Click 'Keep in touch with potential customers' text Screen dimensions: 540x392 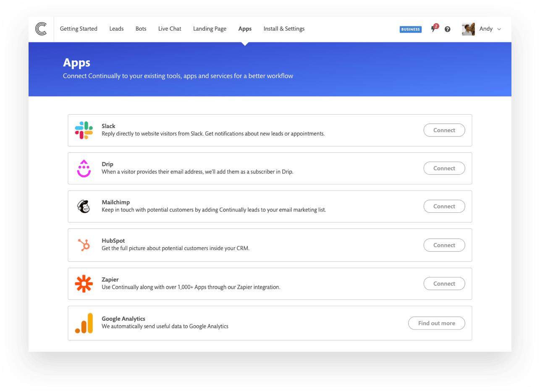point(214,210)
